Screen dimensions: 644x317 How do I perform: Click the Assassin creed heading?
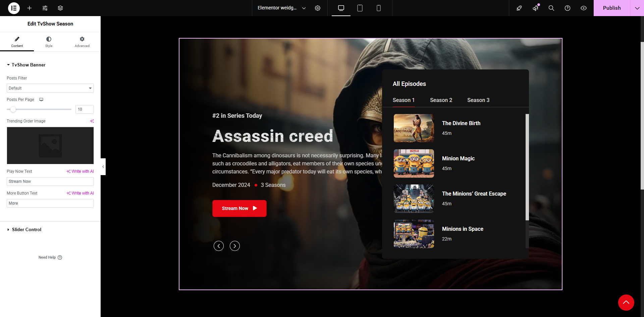click(x=273, y=136)
